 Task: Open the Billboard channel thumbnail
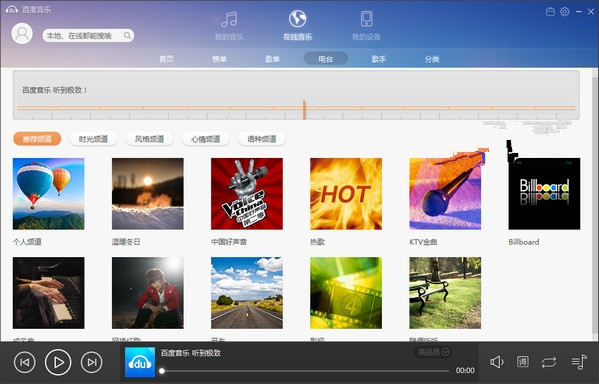(x=544, y=194)
